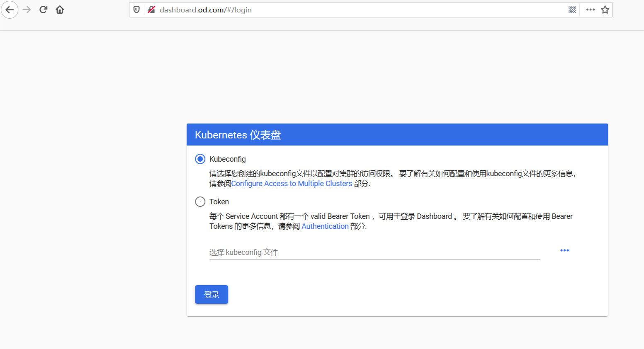Click the Kubernetes 仪表盘 header title

[238, 135]
